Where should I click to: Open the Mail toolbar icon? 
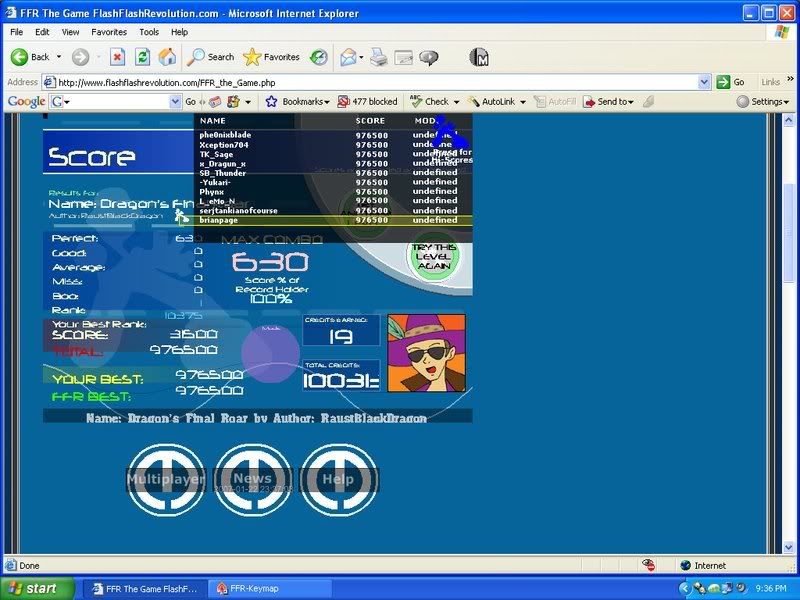click(348, 57)
